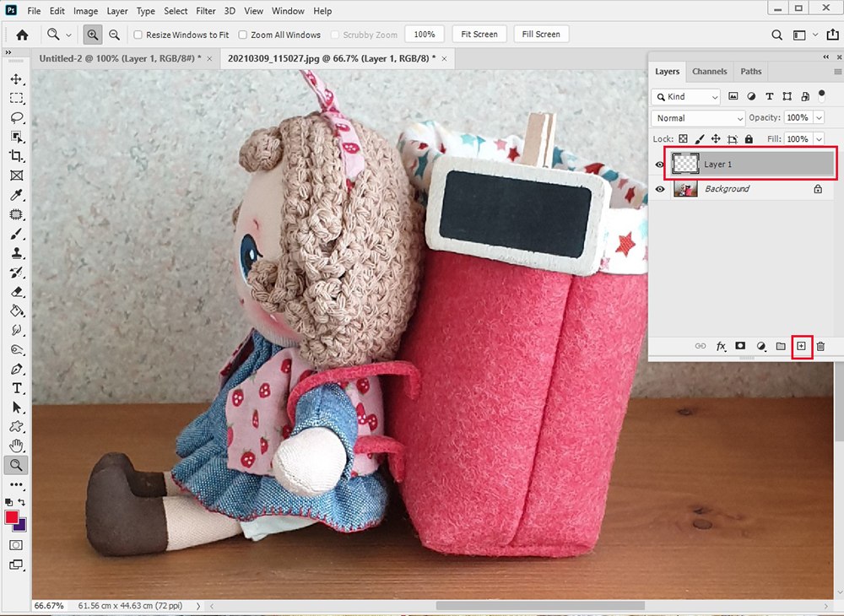
Task: Open the Opacity slider dropdown arrow
Action: click(x=819, y=118)
